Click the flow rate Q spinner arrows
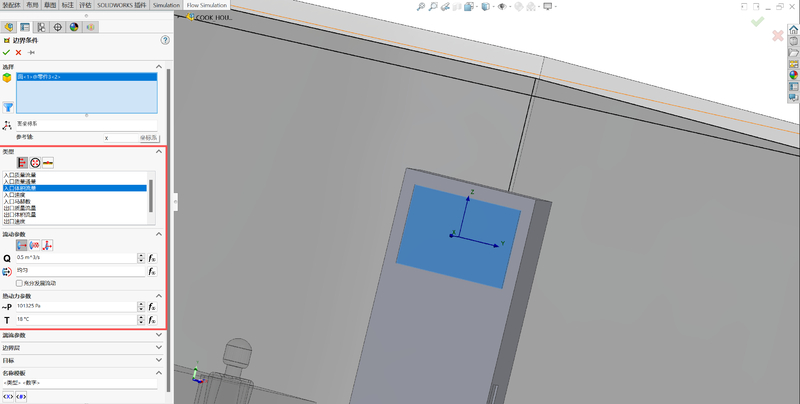Image resolution: width=800 pixels, height=404 pixels. point(141,258)
